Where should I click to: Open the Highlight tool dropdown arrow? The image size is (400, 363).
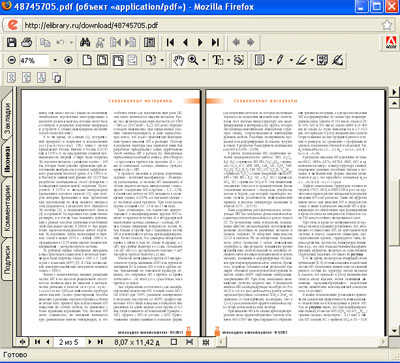coord(312,61)
